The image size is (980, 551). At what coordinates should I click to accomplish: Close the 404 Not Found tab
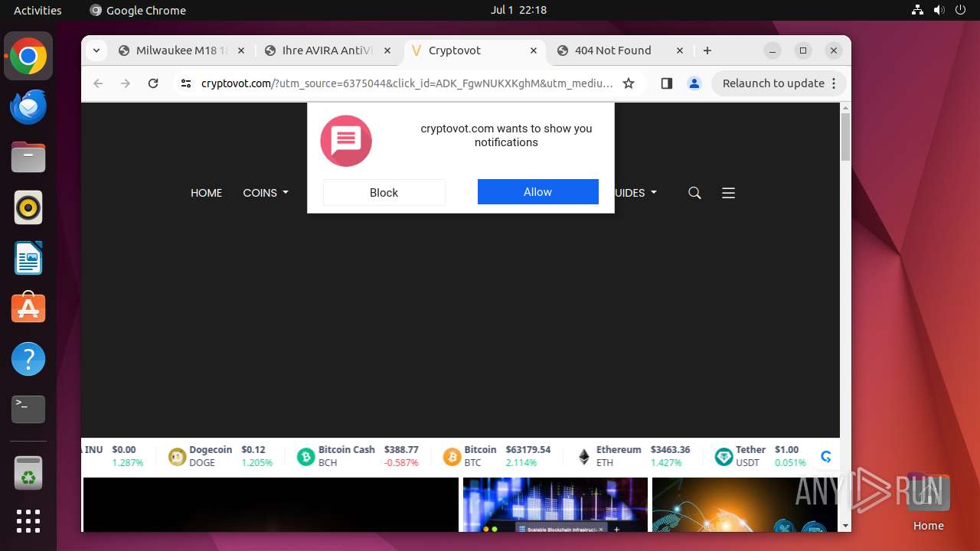[680, 51]
